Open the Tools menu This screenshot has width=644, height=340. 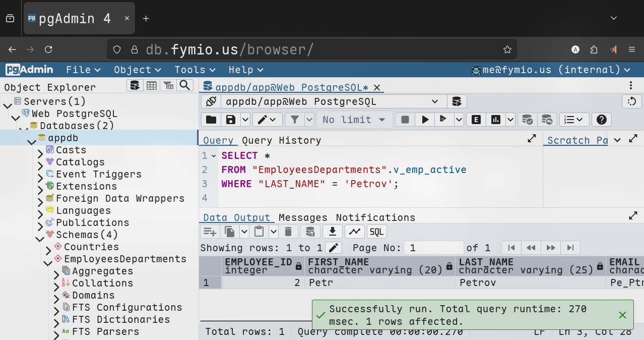195,70
